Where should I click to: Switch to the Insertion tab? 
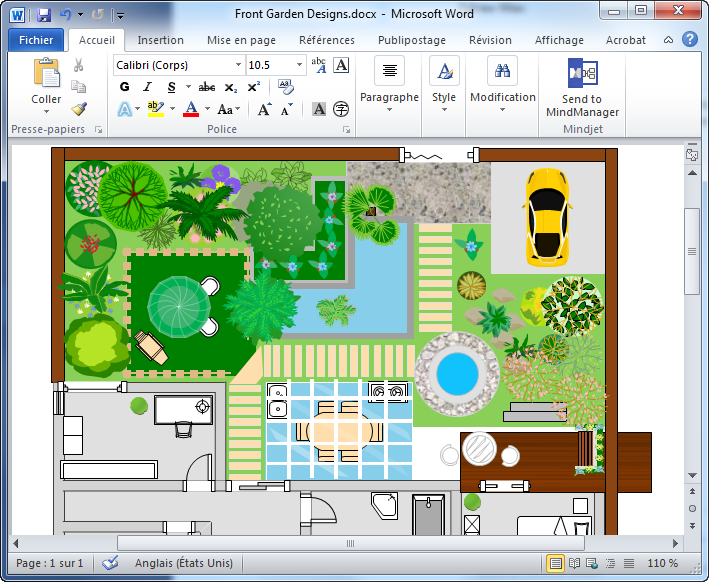point(160,40)
